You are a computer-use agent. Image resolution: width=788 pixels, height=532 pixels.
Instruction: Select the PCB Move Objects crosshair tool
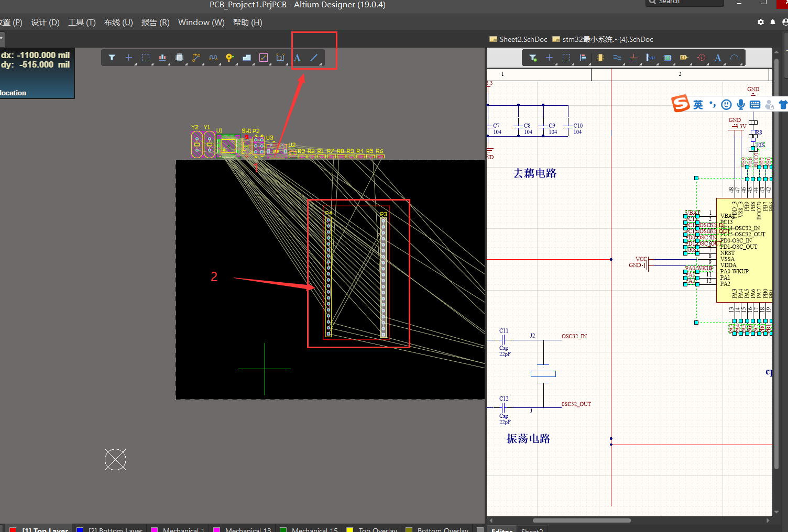pos(129,58)
